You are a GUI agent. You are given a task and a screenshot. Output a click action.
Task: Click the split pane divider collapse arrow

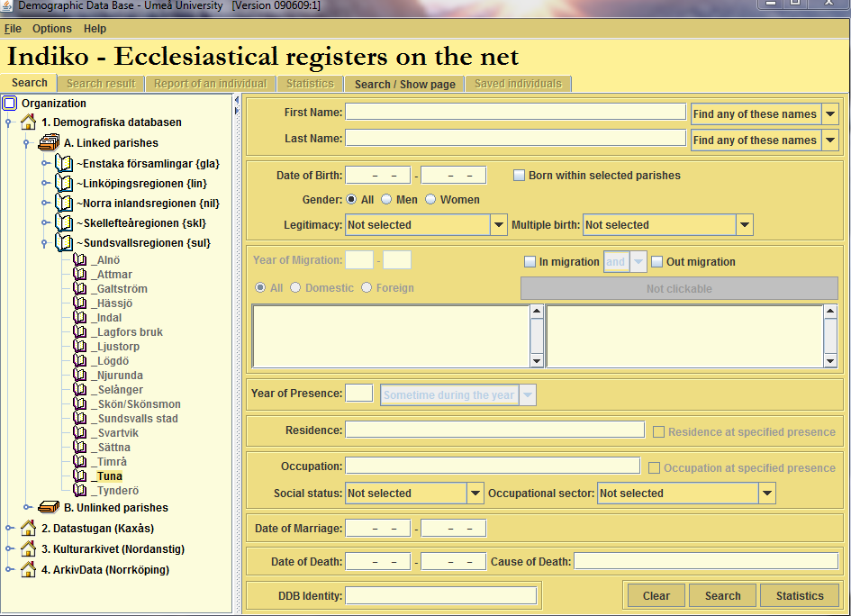click(237, 100)
